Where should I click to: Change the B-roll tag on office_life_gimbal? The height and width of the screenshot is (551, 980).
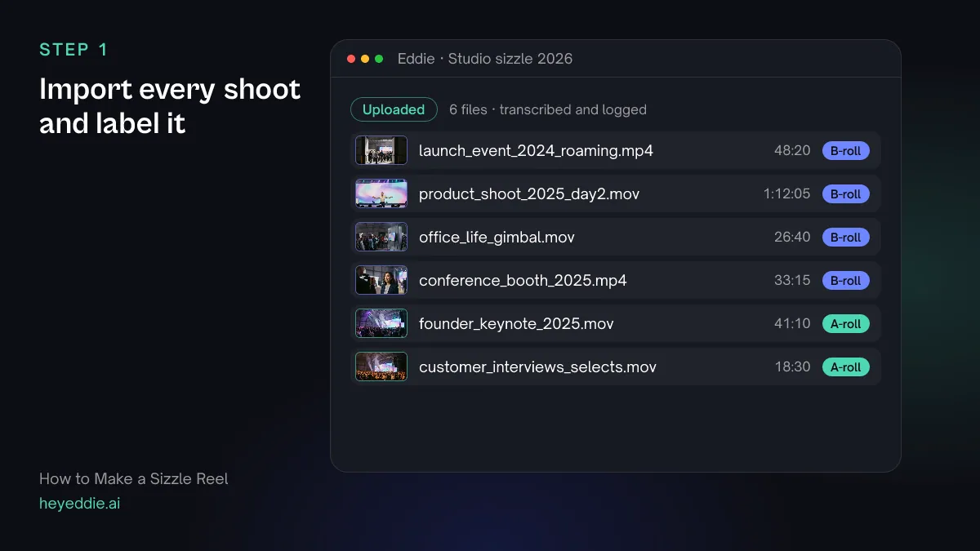pos(845,237)
